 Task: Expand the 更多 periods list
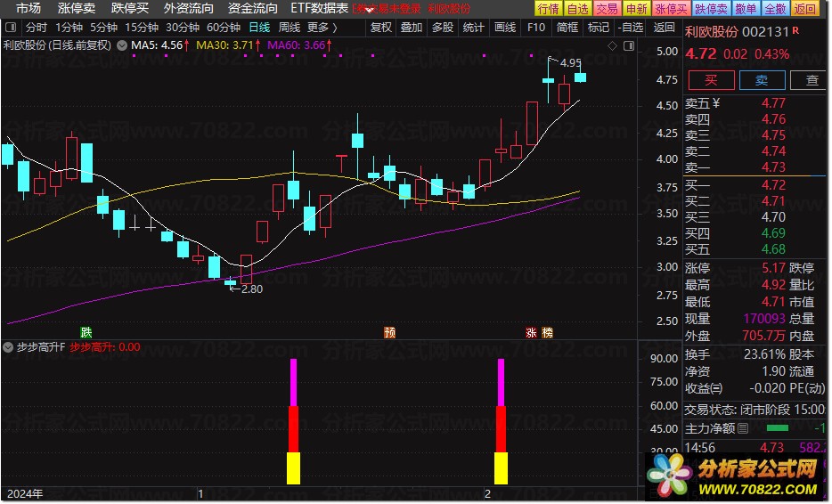[x=322, y=27]
